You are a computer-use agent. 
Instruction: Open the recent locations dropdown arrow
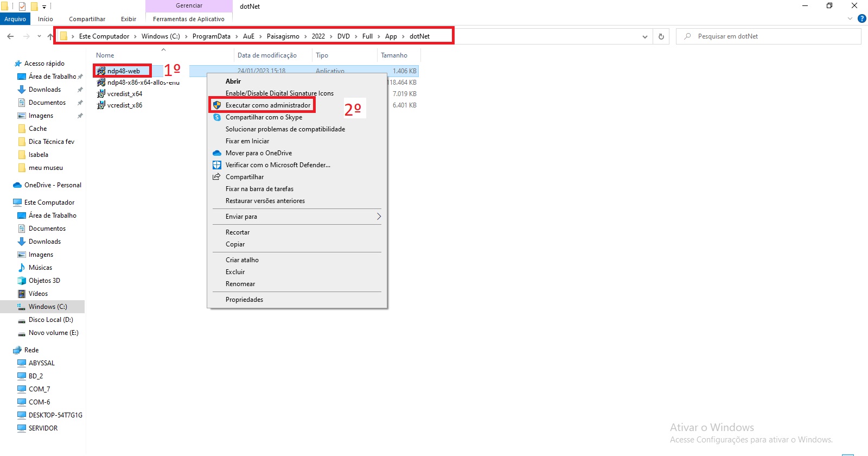(x=39, y=36)
